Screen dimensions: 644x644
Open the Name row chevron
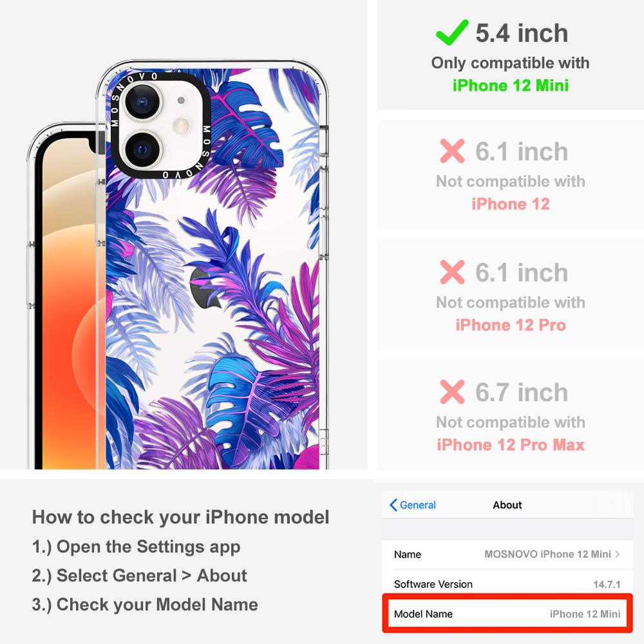click(x=618, y=554)
